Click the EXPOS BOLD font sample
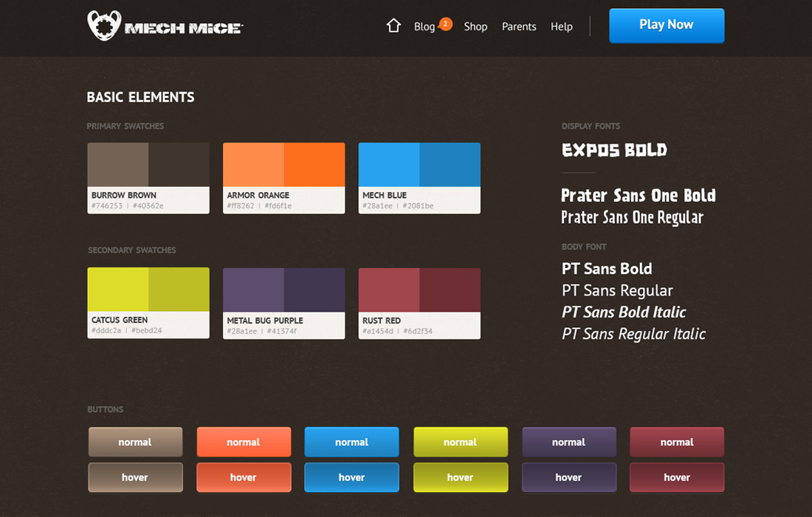This screenshot has width=812, height=517. 615,150
